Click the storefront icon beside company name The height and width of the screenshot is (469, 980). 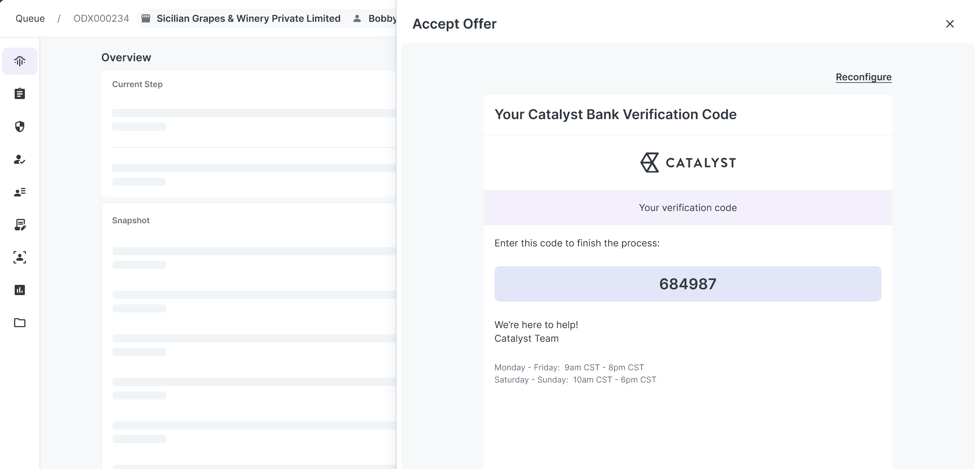click(x=146, y=18)
